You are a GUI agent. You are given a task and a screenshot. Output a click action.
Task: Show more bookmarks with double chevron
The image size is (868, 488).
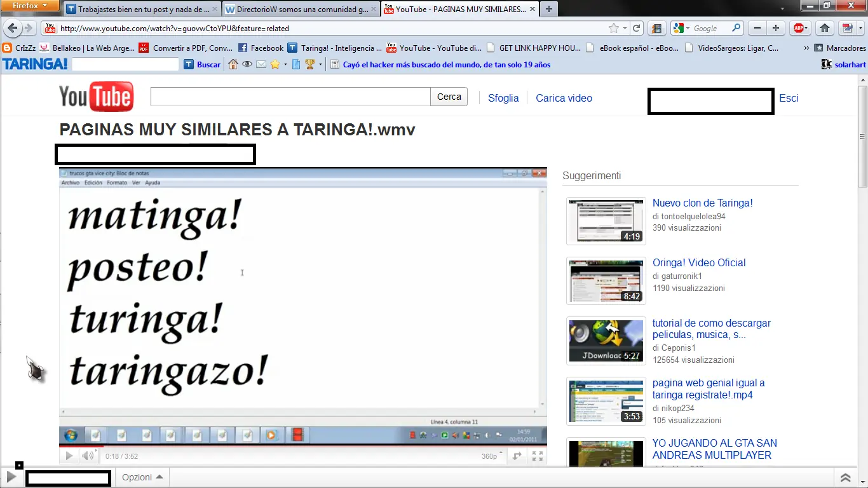coord(807,48)
